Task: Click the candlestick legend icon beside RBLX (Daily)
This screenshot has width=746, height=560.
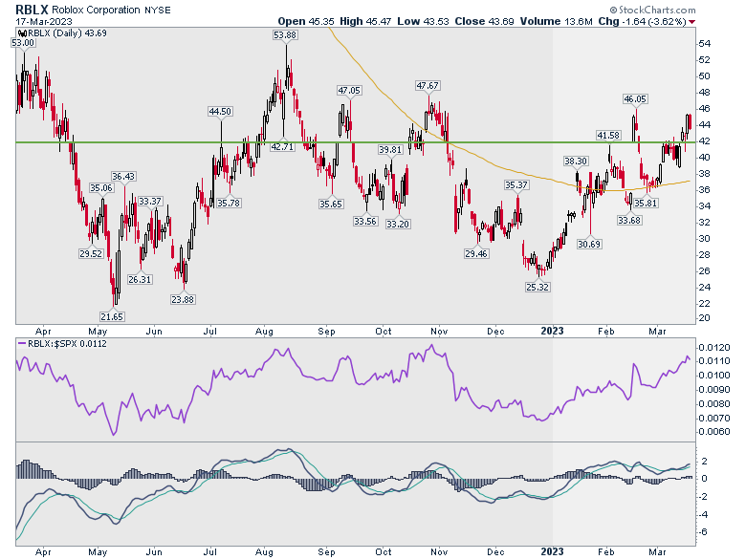Action: point(21,33)
